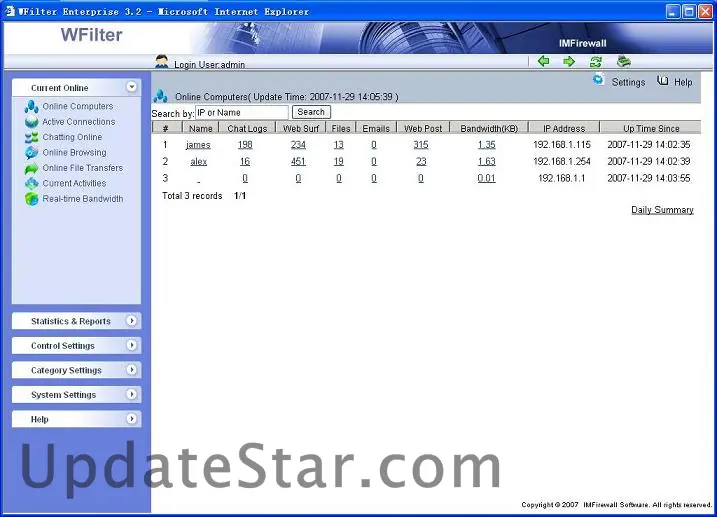717x517 pixels.
Task: Click the IP or Name search field
Action: [242, 112]
